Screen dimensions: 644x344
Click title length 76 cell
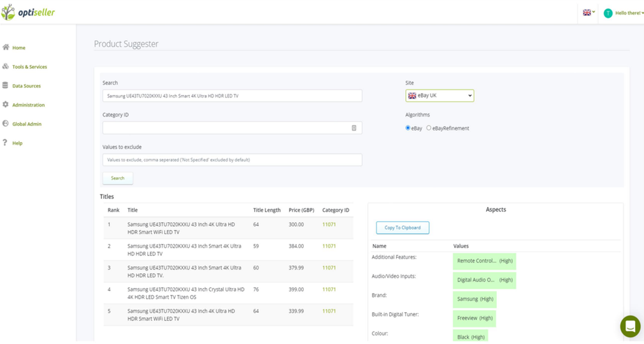click(x=256, y=289)
